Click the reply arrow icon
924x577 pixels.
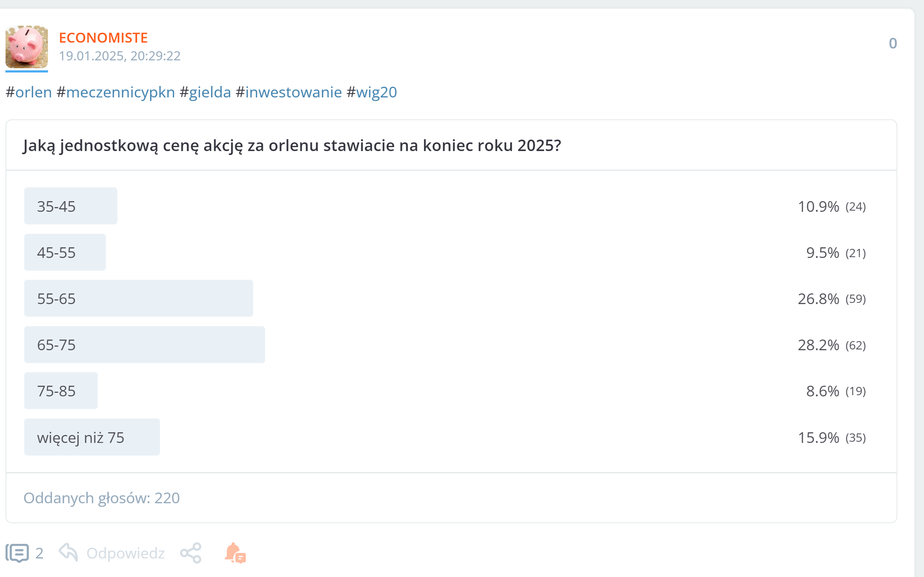68,552
